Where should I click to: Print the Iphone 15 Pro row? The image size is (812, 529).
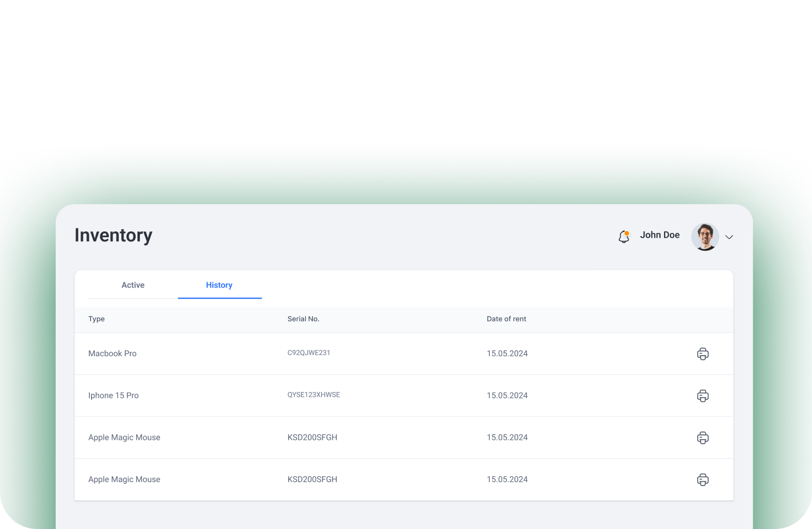point(703,396)
